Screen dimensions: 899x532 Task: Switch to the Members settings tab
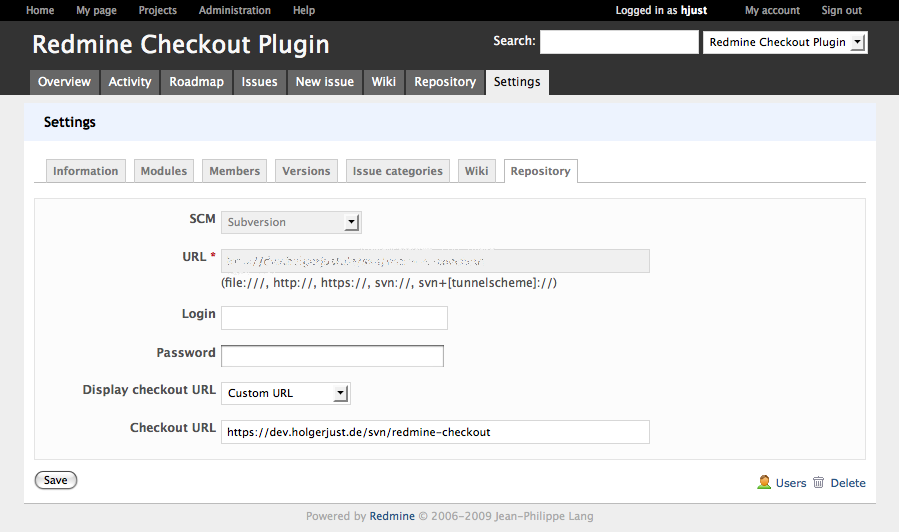[234, 171]
